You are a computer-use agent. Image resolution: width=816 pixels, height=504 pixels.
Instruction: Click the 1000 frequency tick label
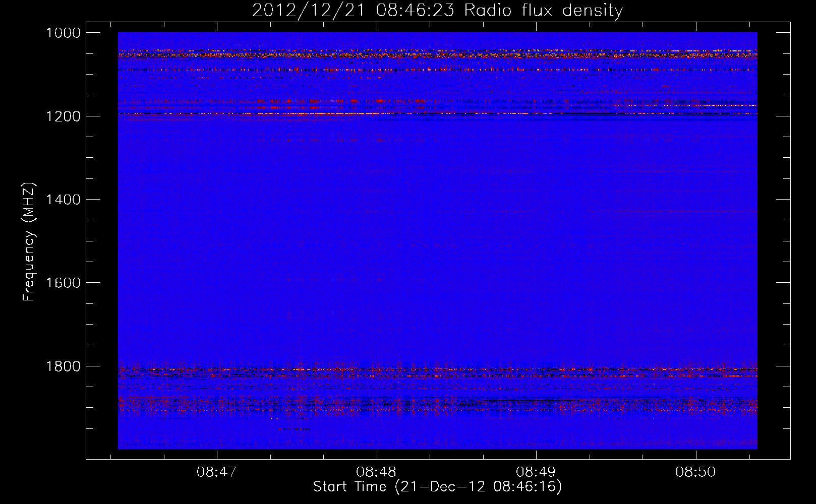click(64, 33)
